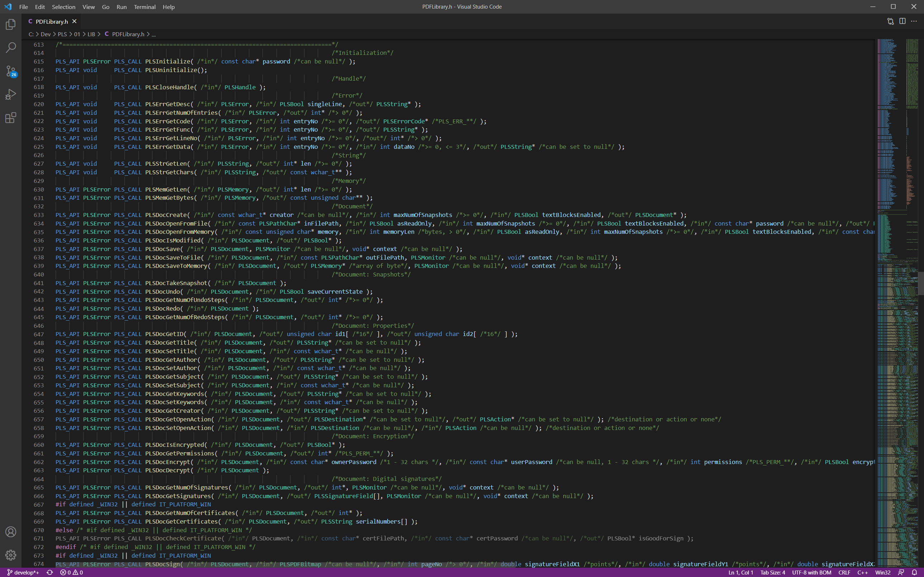Open the Go menu
The image size is (924, 577).
106,7
